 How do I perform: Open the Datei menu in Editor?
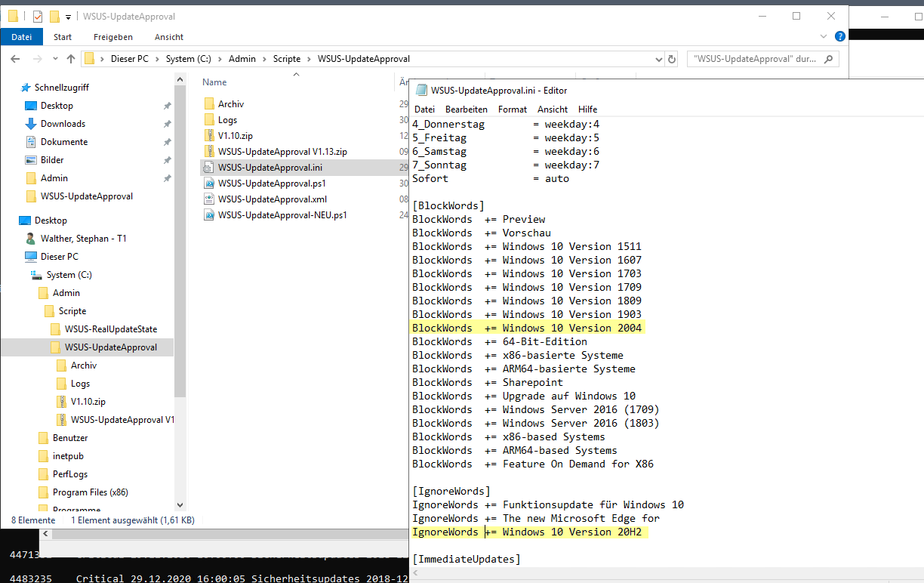(x=425, y=110)
